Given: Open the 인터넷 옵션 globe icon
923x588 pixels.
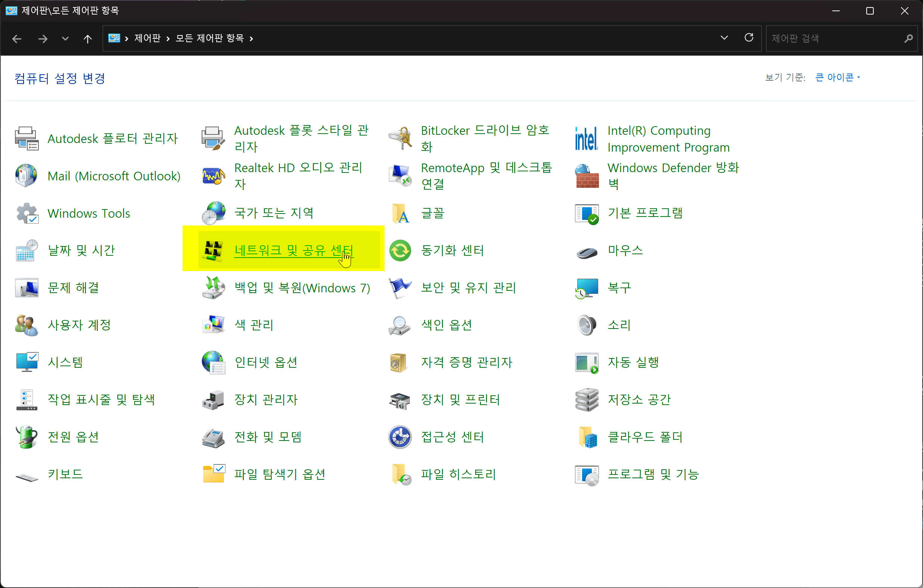Looking at the screenshot, I should click(x=213, y=362).
